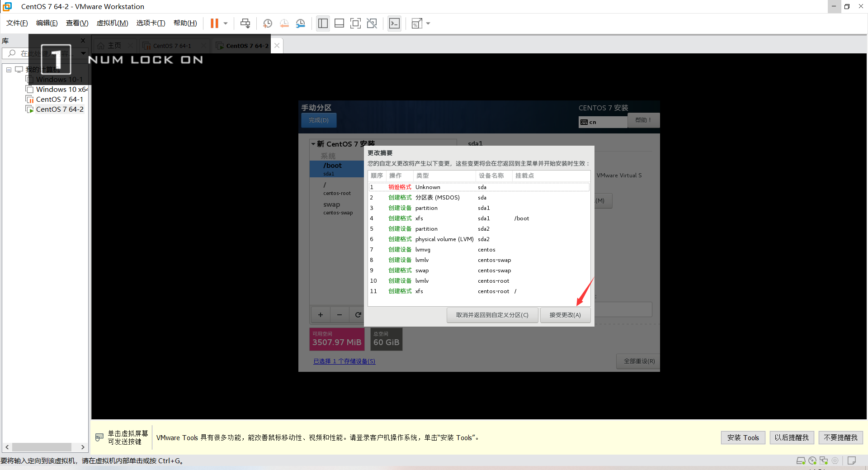Add a mount point with plus button
This screenshot has height=470, width=868.
click(x=321, y=315)
